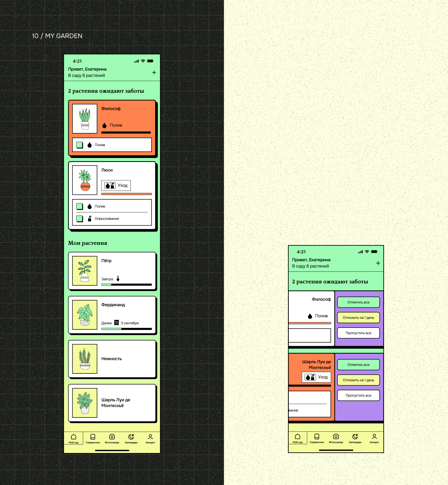Open Фотосканер camera icon in left phone
The width and height of the screenshot is (448, 485).
coord(112,437)
